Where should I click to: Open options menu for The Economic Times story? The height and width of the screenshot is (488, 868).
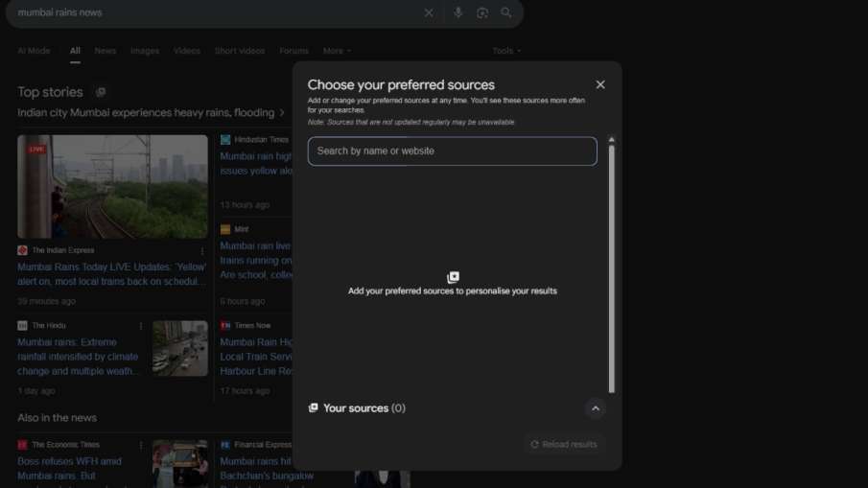pyautogui.click(x=141, y=445)
